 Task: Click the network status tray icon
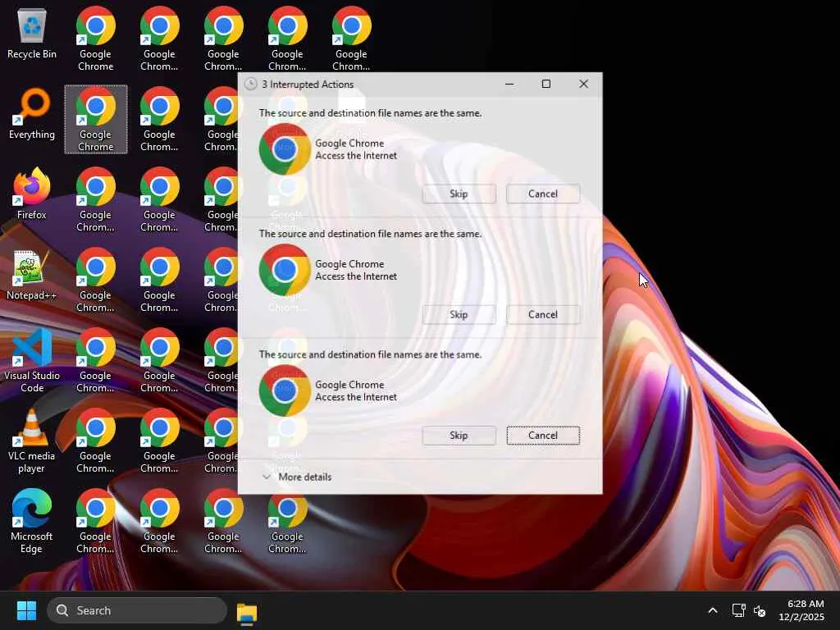point(739,610)
